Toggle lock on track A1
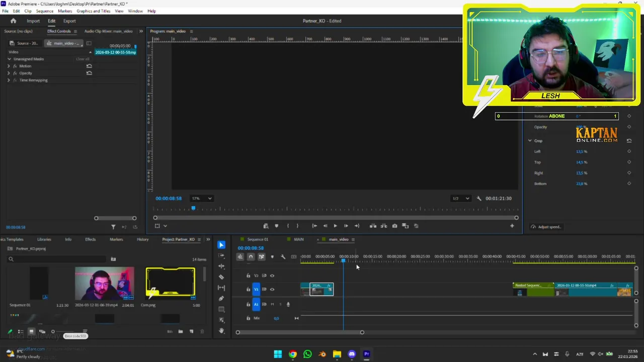The image size is (644, 362). click(x=248, y=304)
